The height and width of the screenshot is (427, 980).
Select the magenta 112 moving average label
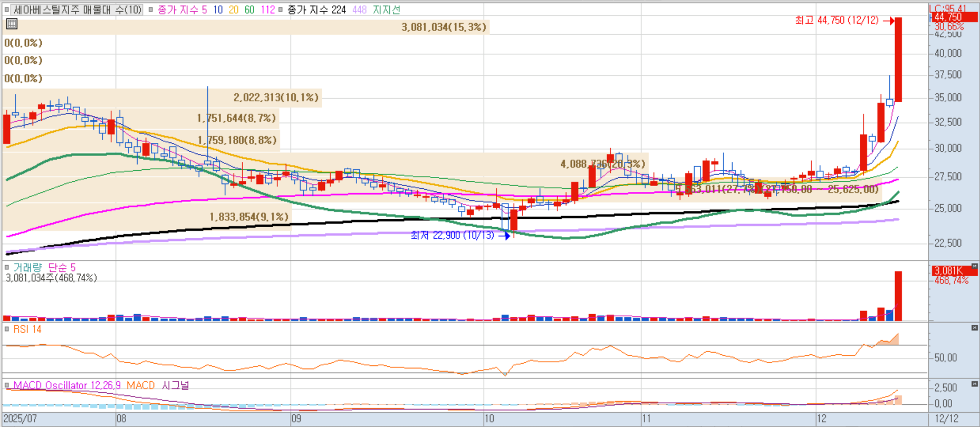(x=267, y=9)
